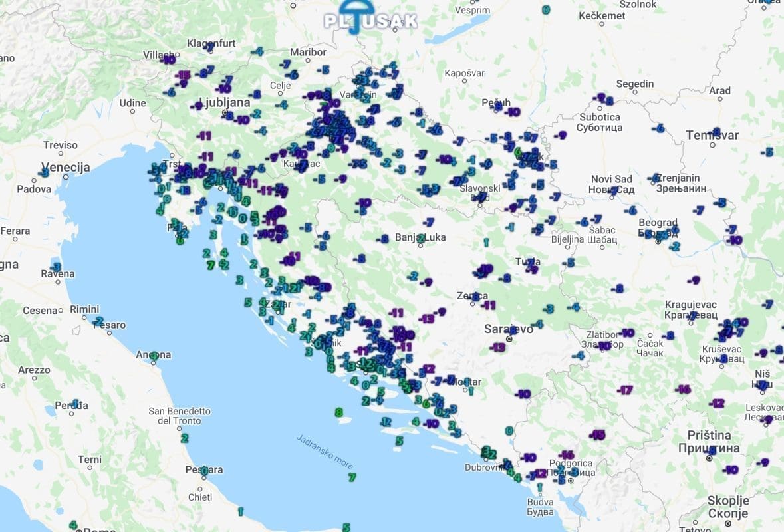The width and height of the screenshot is (784, 532).
Task: Click the Banja Luka city label
Action: 420,237
